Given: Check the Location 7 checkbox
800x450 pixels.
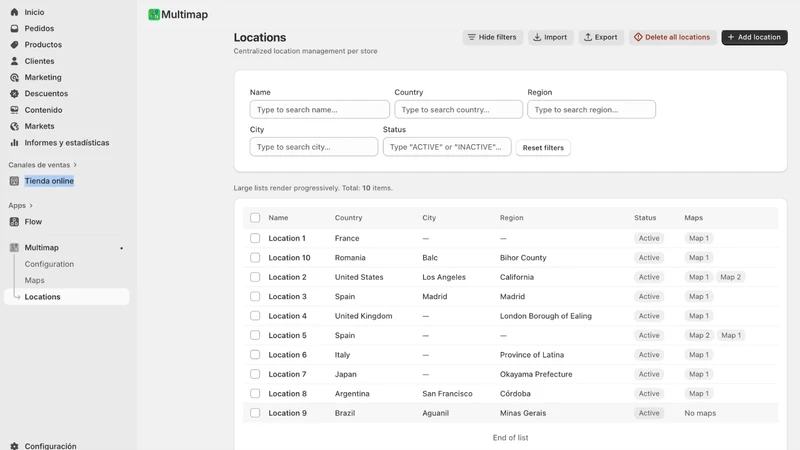Looking at the screenshot, I should (x=255, y=374).
